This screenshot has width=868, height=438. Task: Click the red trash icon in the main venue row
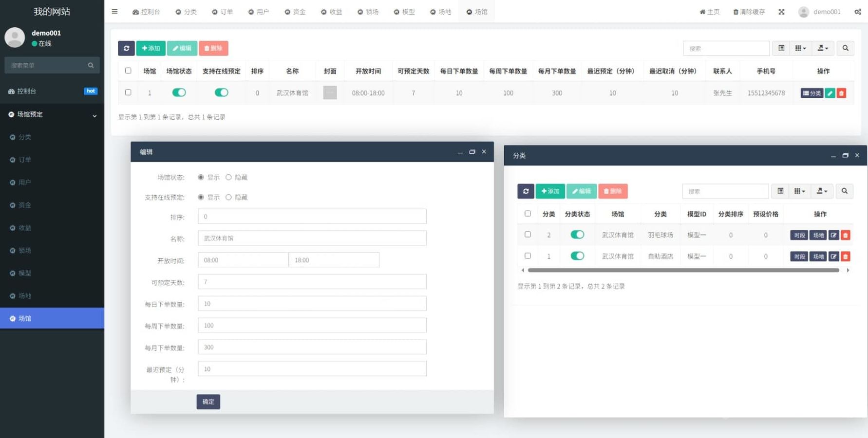point(841,93)
